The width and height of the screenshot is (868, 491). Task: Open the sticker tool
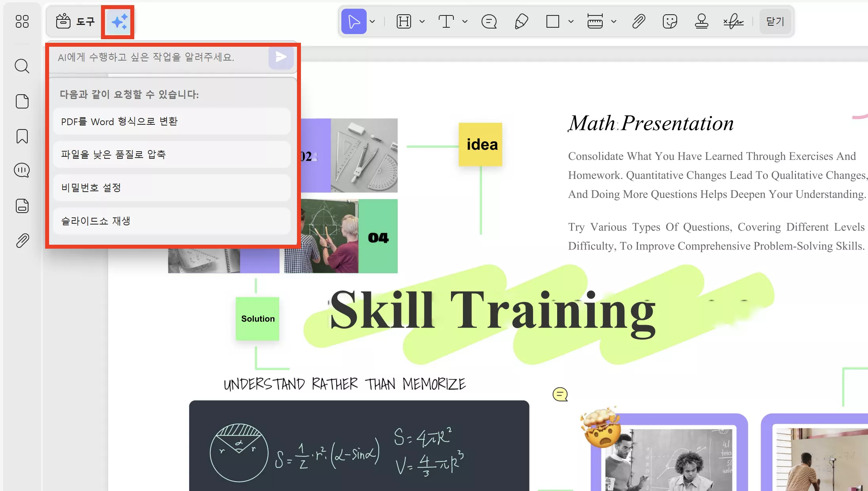coord(670,21)
